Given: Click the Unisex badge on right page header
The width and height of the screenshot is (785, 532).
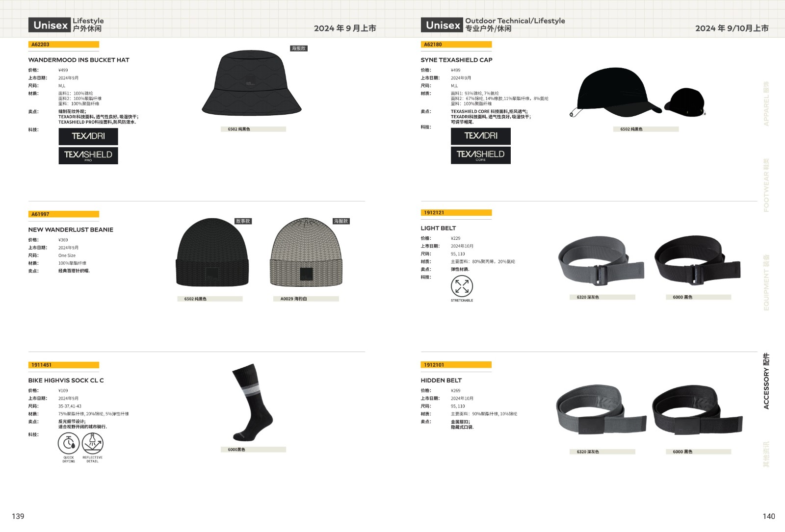Looking at the screenshot, I should pos(442,25).
